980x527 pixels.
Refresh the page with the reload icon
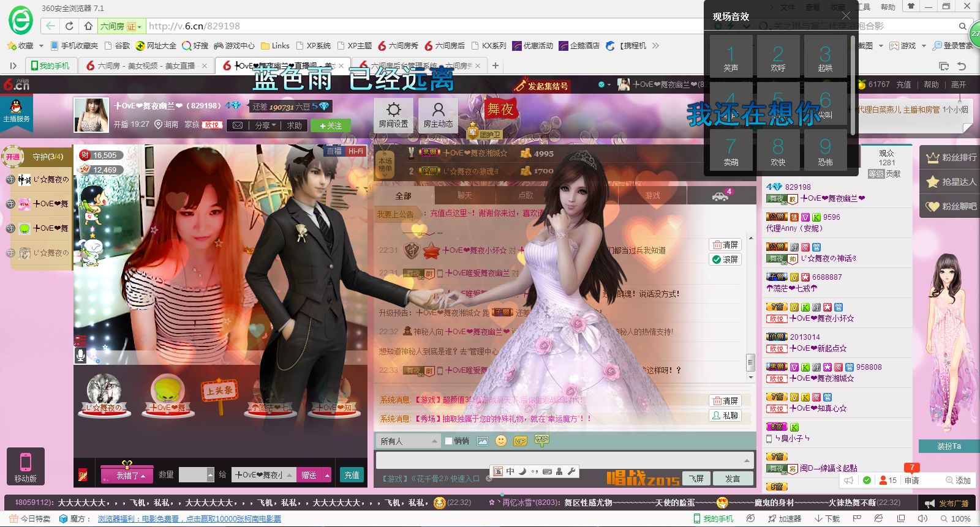coord(69,26)
